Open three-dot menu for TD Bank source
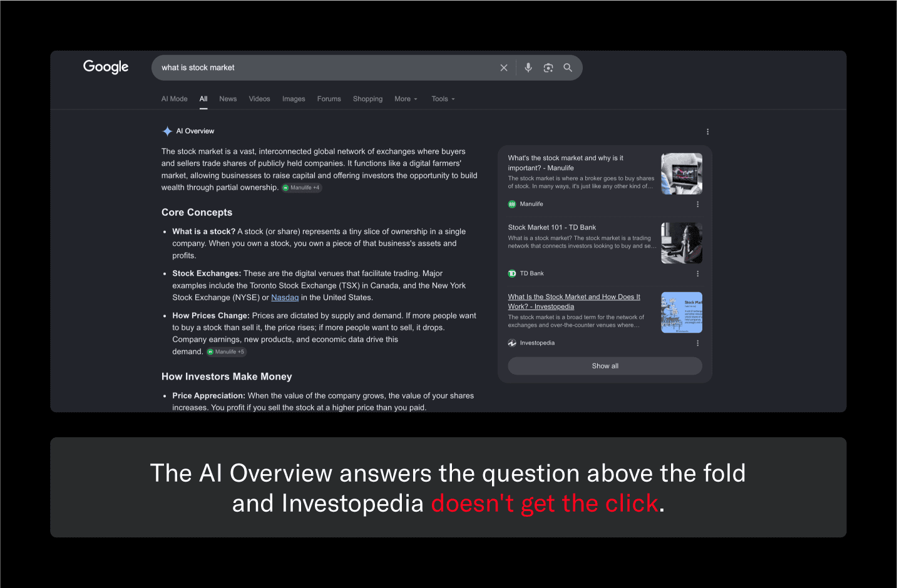 point(698,273)
